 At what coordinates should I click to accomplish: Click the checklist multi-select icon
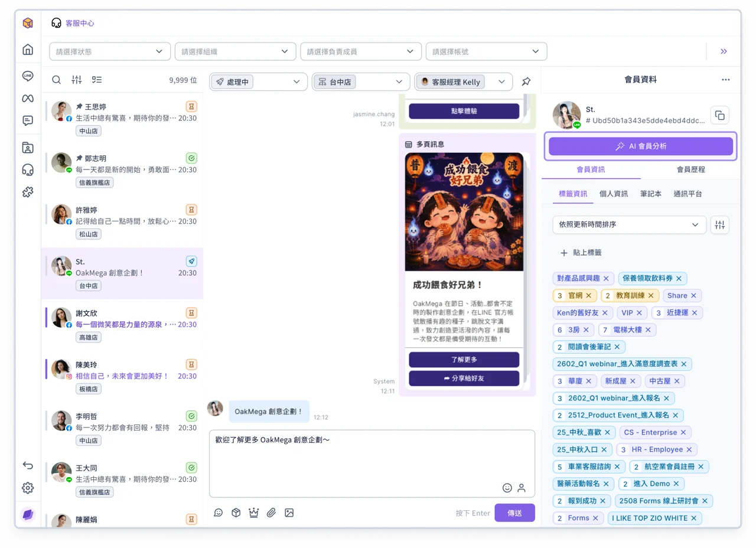tap(97, 80)
